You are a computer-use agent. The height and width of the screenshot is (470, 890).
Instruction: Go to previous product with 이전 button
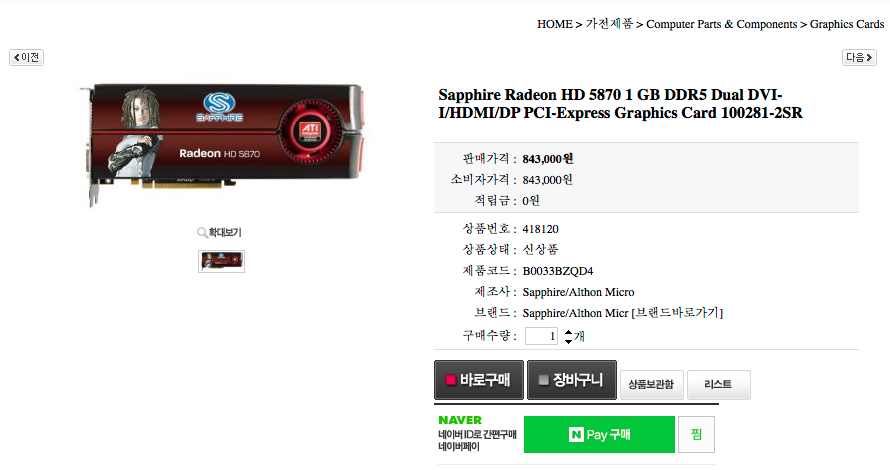coord(27,57)
